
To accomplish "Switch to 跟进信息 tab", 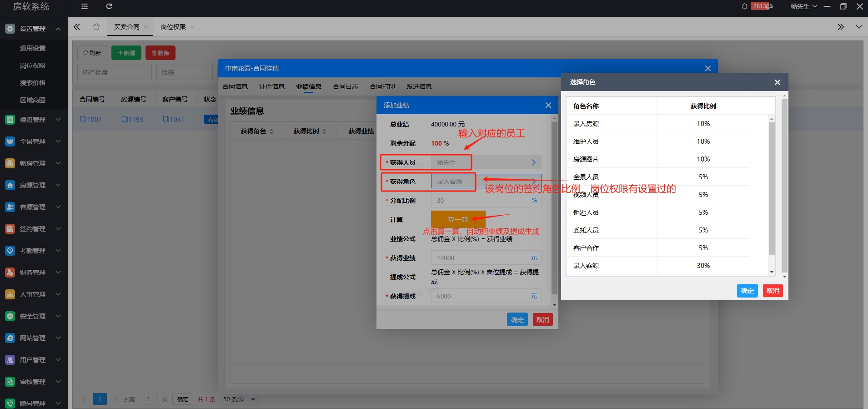I will [x=419, y=86].
